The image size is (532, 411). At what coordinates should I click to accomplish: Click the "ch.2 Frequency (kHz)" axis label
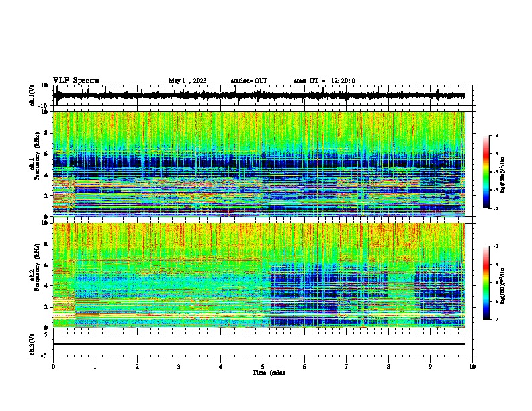tap(34, 268)
